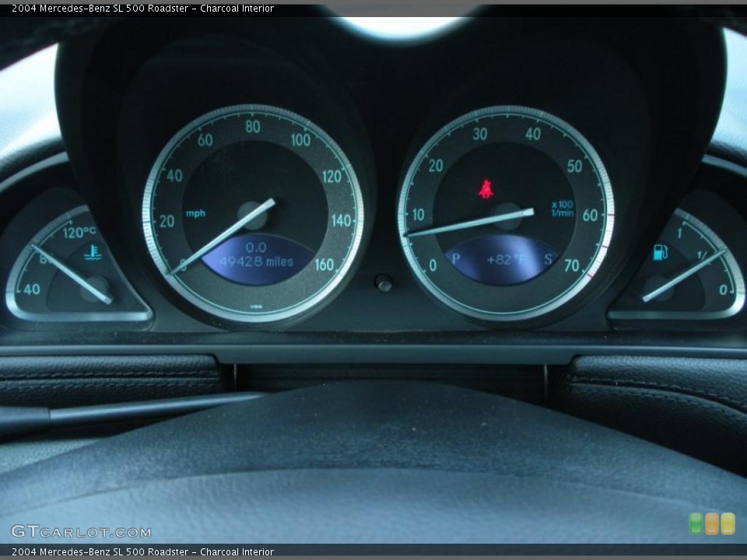747x560 pixels.
Task: Click the 20 mark on the speedometer
Action: [x=167, y=221]
